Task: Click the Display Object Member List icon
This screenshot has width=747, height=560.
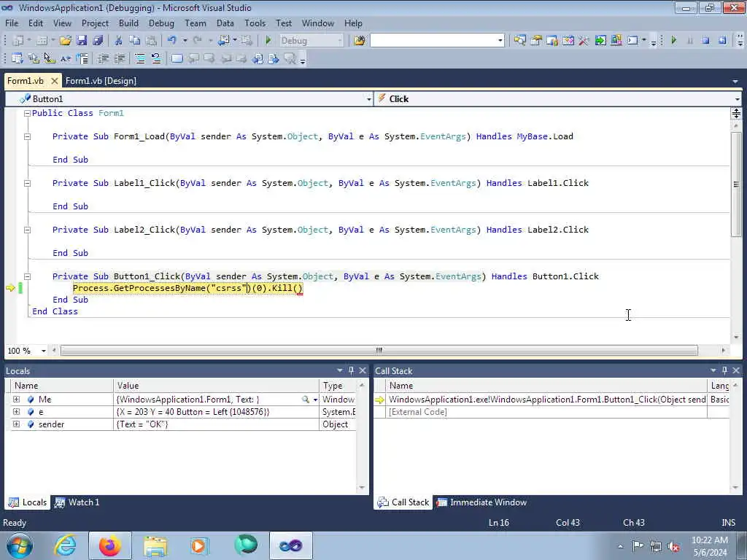Action: point(18,59)
